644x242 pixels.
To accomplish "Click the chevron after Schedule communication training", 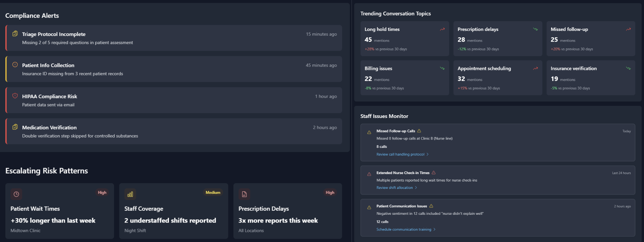I will click(434, 229).
